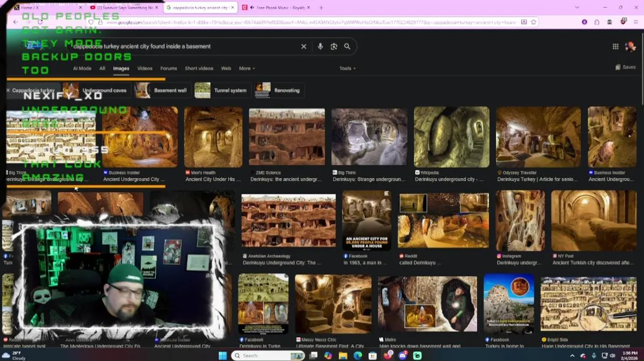The height and width of the screenshot is (361, 644).
Task: Open the weather widget showing Cloudy
Action: coord(15,355)
